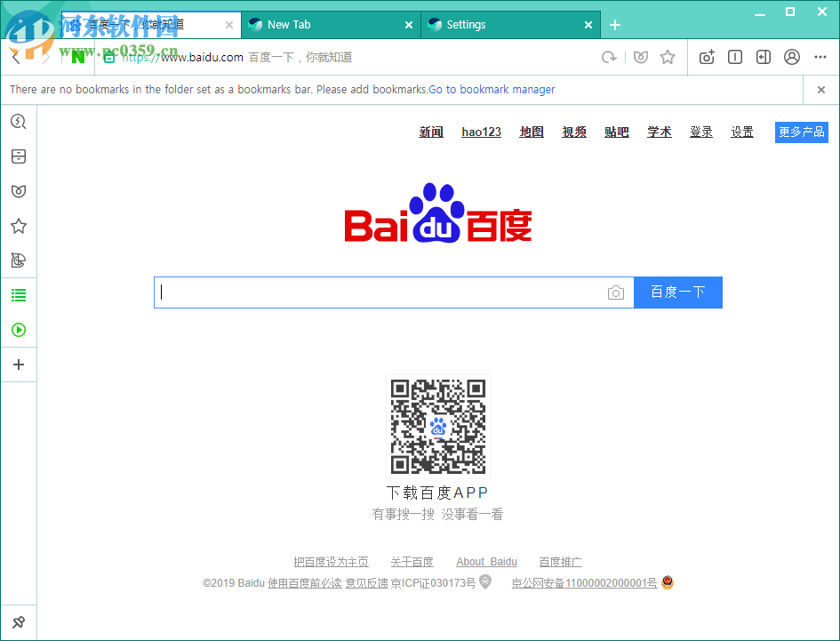840x641 pixels.
Task: Click the back navigation arrow
Action: pos(16,57)
